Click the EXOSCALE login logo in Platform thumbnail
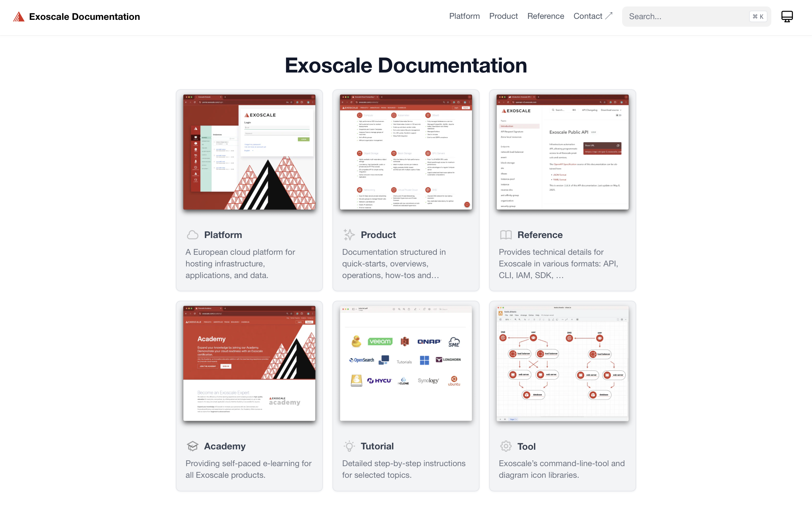812x513 pixels. 260,115
